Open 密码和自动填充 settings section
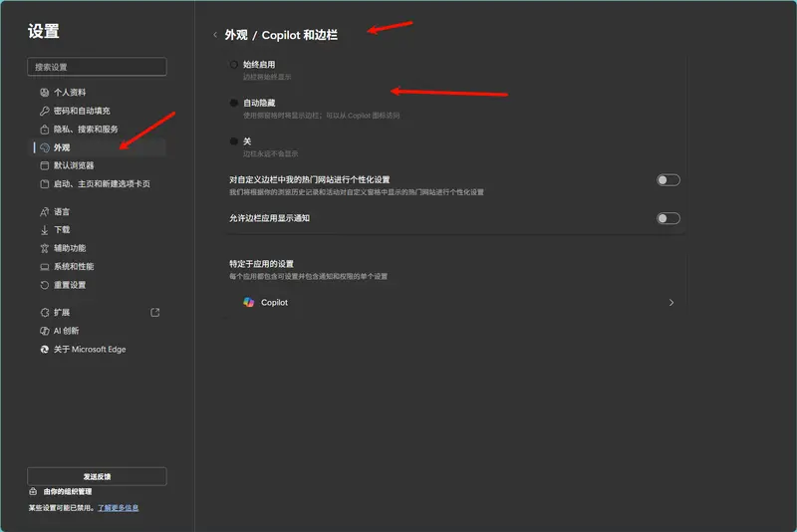The image size is (797, 532). pyautogui.click(x=97, y=111)
